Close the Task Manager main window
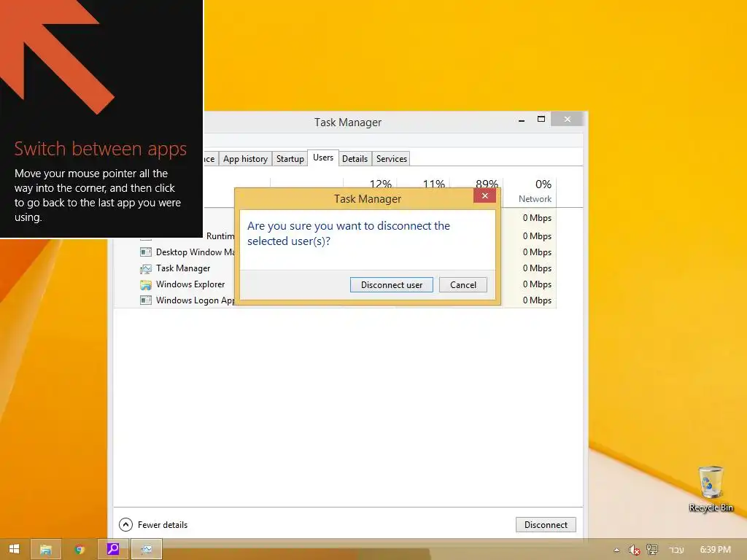This screenshot has width=747, height=560. (x=567, y=119)
